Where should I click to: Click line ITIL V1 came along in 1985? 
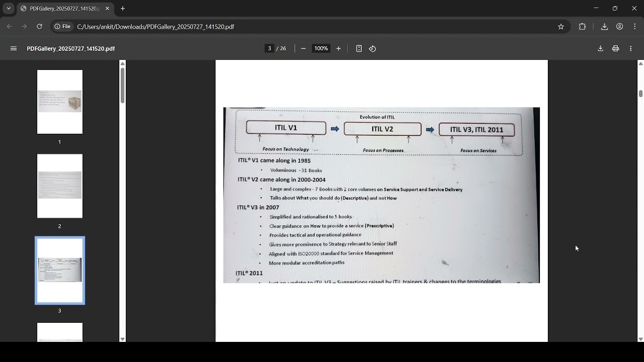274,160
